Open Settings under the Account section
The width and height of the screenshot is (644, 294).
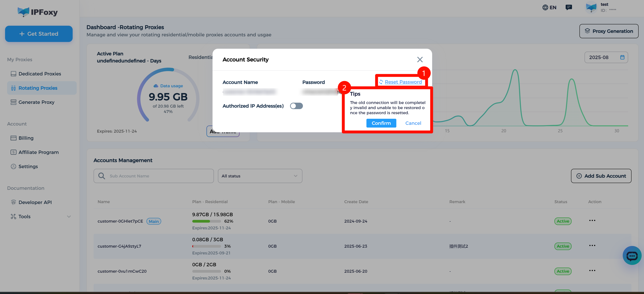point(28,166)
